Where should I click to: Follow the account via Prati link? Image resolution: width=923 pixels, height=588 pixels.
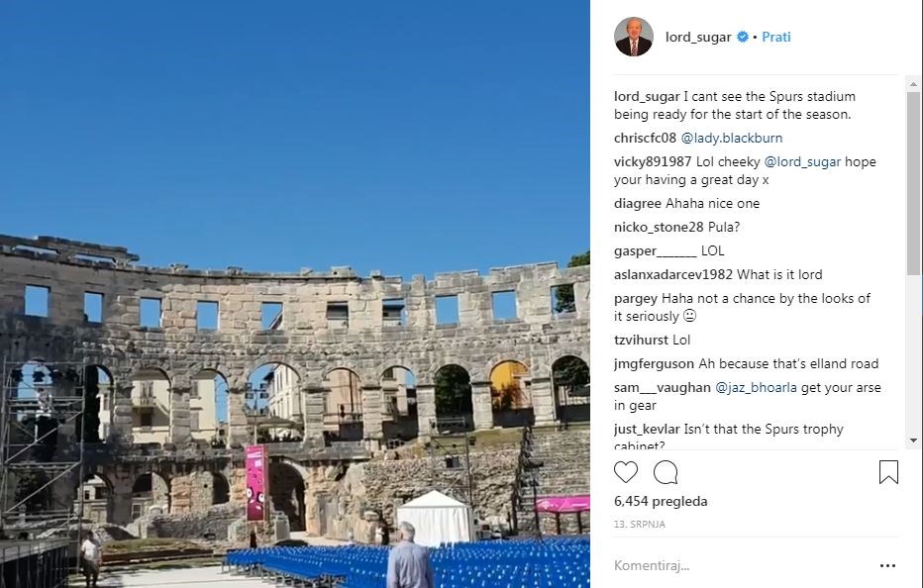pyautogui.click(x=775, y=37)
